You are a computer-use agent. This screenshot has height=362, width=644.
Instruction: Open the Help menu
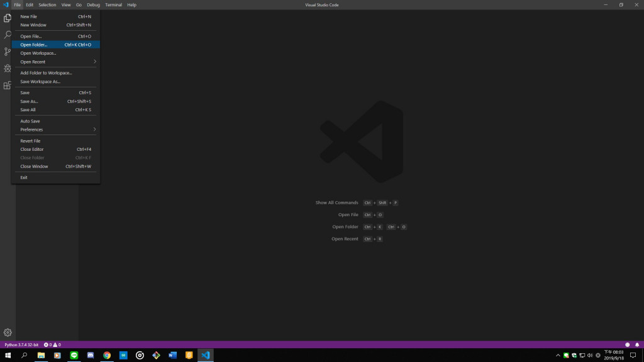[131, 5]
